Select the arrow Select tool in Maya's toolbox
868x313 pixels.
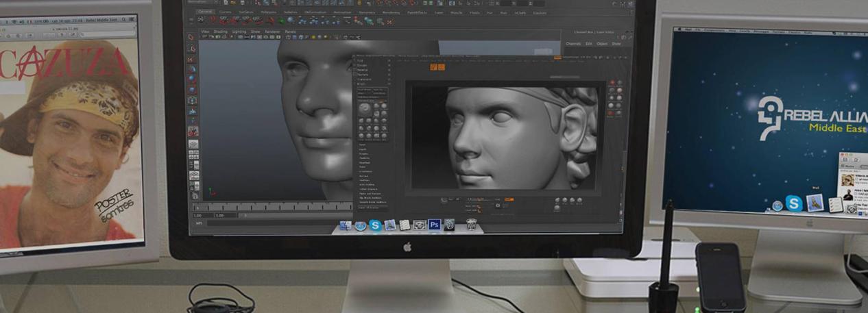pyautogui.click(x=192, y=37)
